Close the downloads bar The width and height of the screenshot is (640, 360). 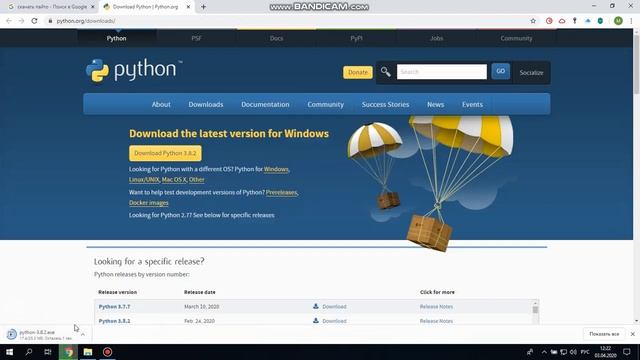[x=633, y=334]
